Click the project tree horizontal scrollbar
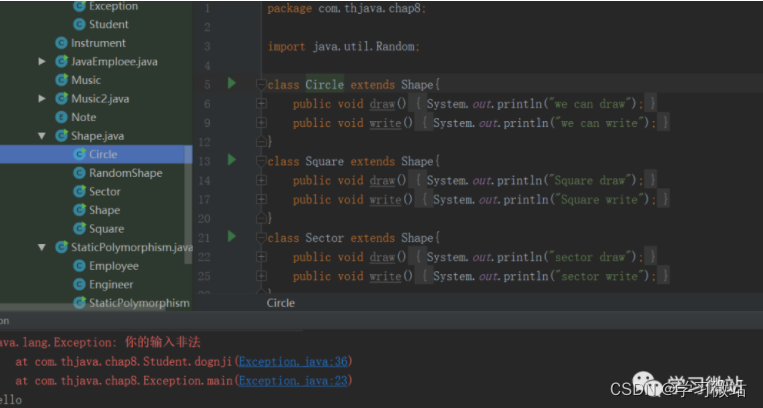The width and height of the screenshot is (763, 408). click(82, 308)
